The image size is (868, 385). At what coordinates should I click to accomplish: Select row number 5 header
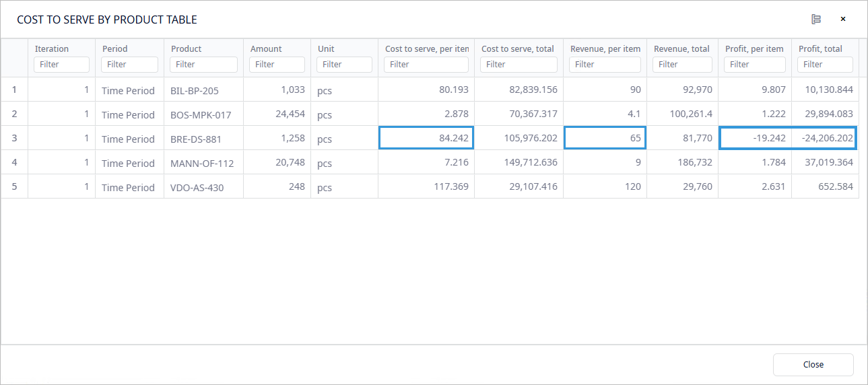(x=15, y=186)
